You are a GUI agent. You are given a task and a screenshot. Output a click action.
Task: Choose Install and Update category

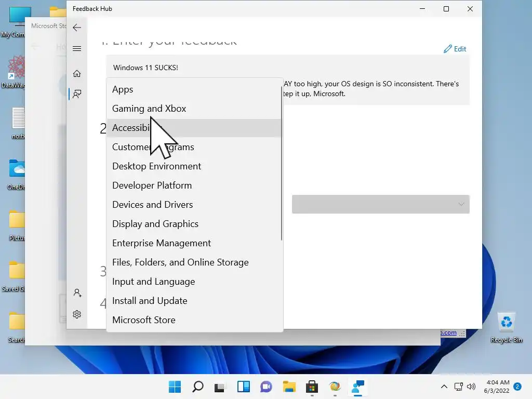(194, 301)
